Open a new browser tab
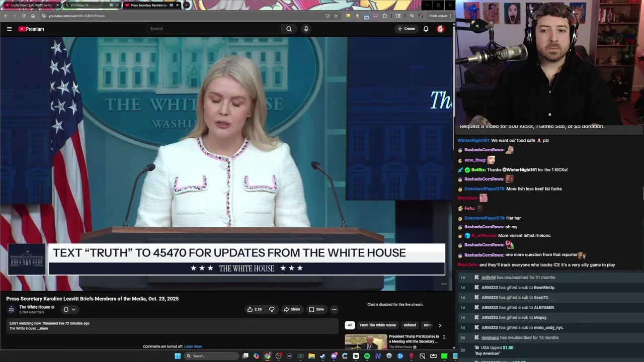The image size is (644, 362). click(187, 5)
